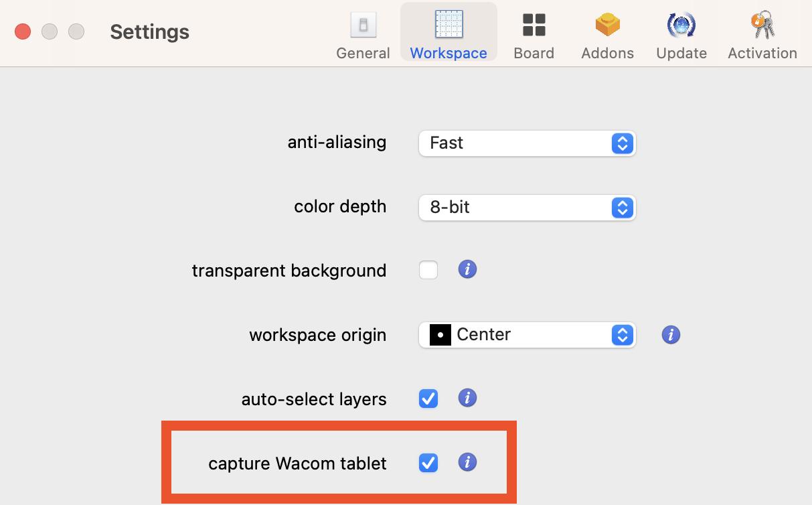The height and width of the screenshot is (505, 812).
Task: Switch to the Board settings tab
Action: click(x=534, y=35)
